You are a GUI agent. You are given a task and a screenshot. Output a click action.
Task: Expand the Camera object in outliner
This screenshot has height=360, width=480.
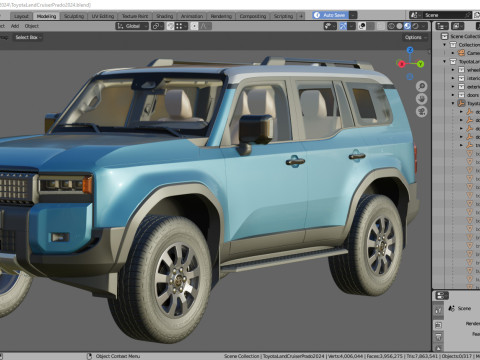point(453,53)
